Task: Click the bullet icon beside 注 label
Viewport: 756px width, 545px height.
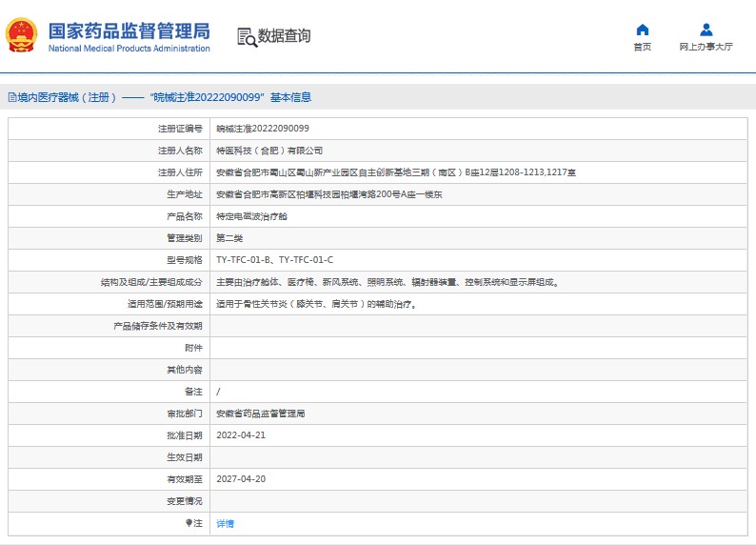Action: (188, 523)
